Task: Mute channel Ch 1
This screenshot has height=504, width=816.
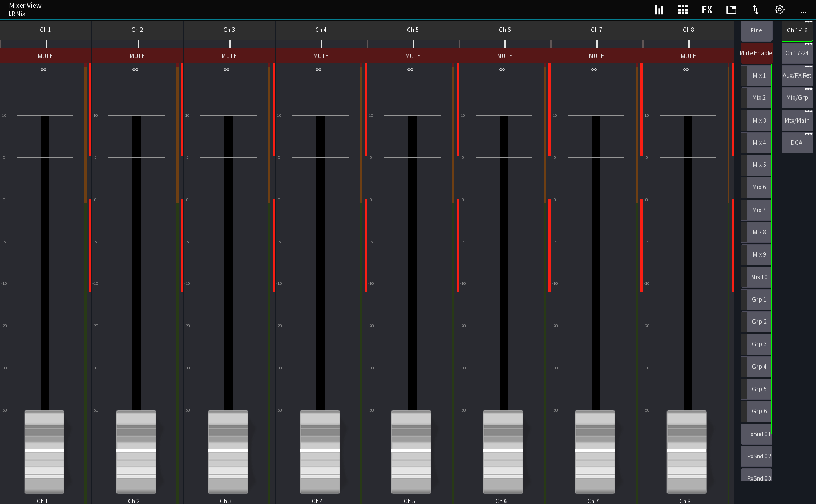Action: click(46, 56)
